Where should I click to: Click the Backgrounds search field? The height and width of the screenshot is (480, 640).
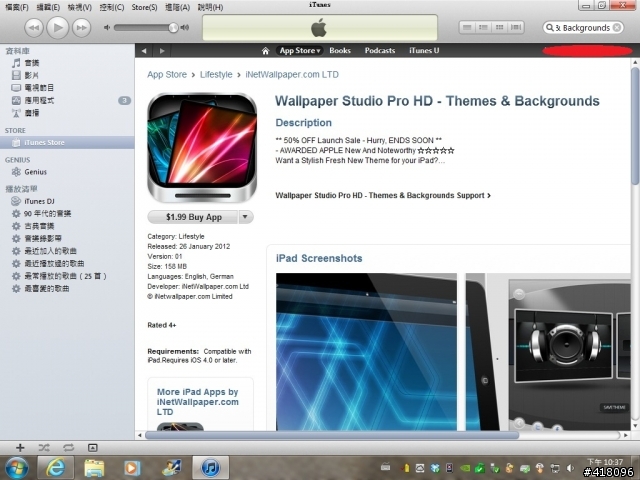pos(583,28)
